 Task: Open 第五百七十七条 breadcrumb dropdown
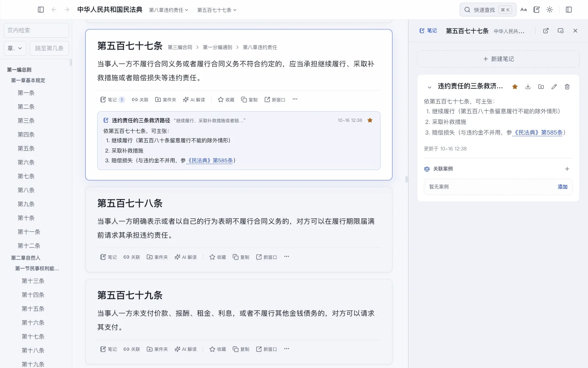[217, 10]
